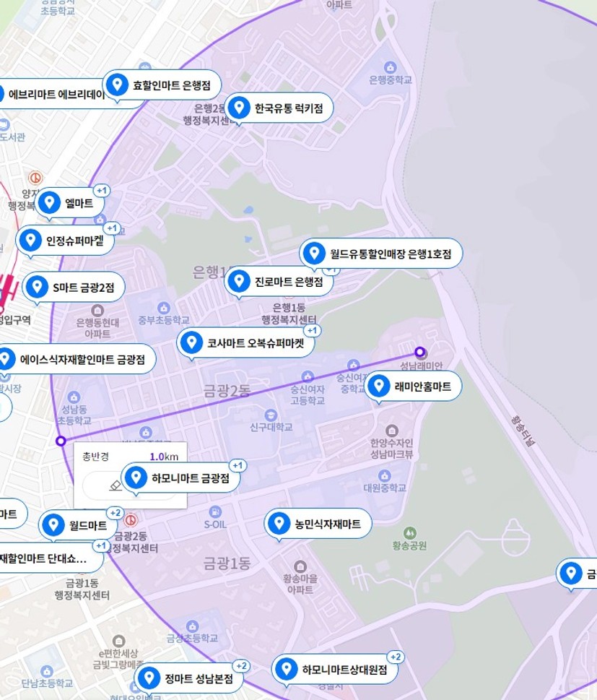Screen dimensions: 597x700
Task: Expand the +2 badge on 정마트 성남본점
Action: click(241, 666)
